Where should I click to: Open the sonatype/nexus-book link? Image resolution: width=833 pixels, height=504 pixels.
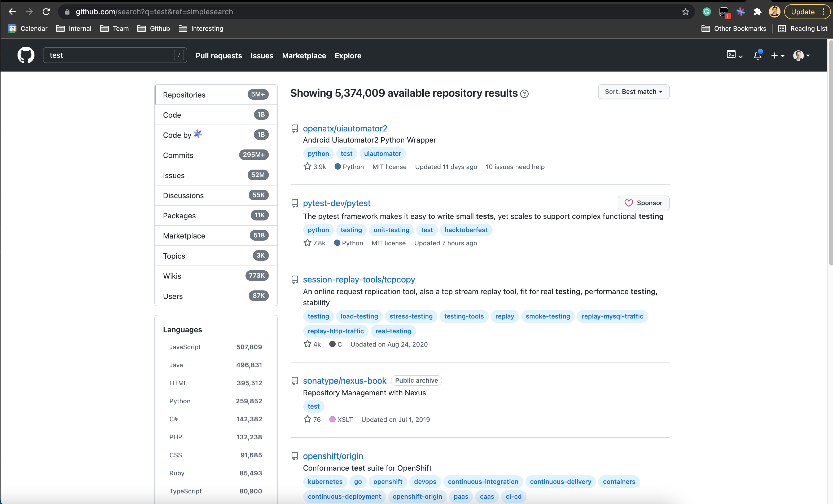click(344, 381)
